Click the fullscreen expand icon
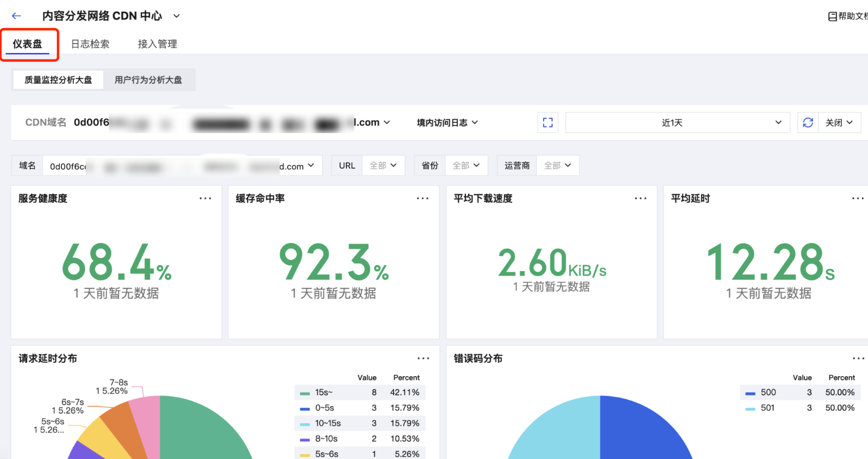The image size is (868, 459). coord(547,123)
